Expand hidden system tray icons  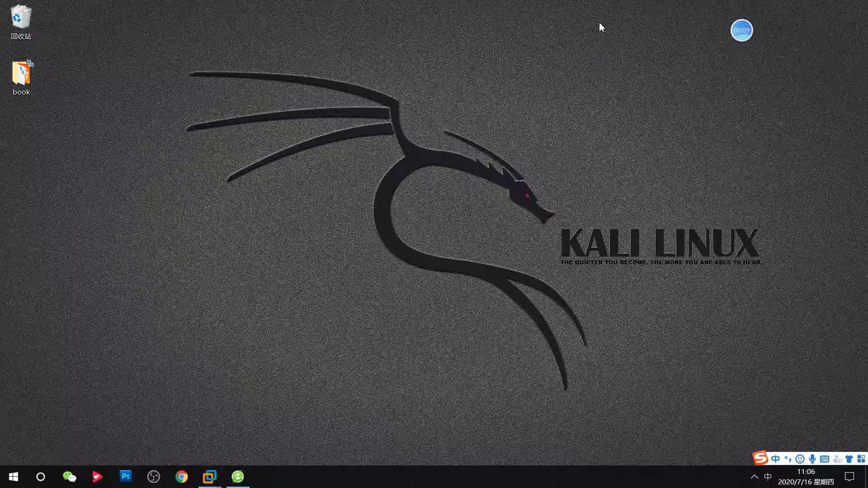pos(754,476)
